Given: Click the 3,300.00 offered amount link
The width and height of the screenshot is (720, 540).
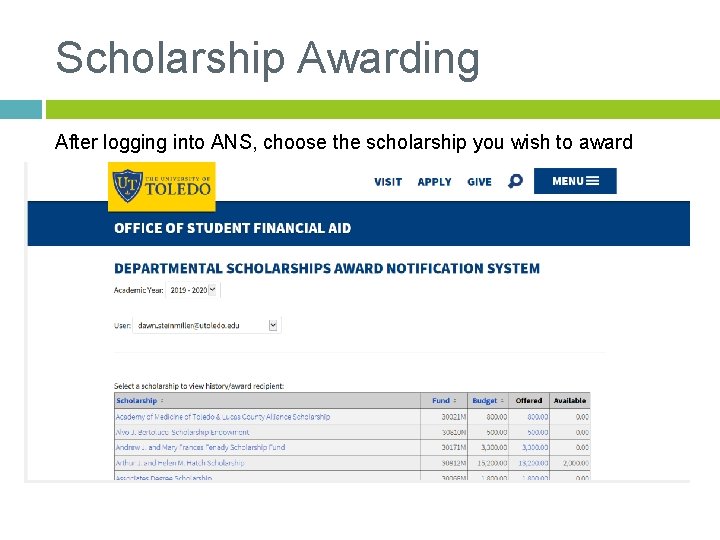Looking at the screenshot, I should pos(533,447).
